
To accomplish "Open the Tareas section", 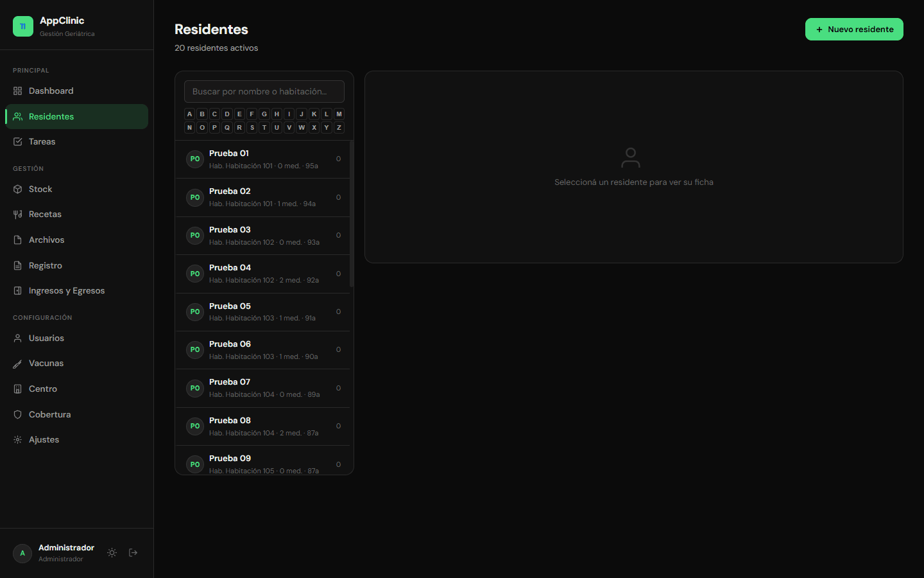I will point(77,142).
